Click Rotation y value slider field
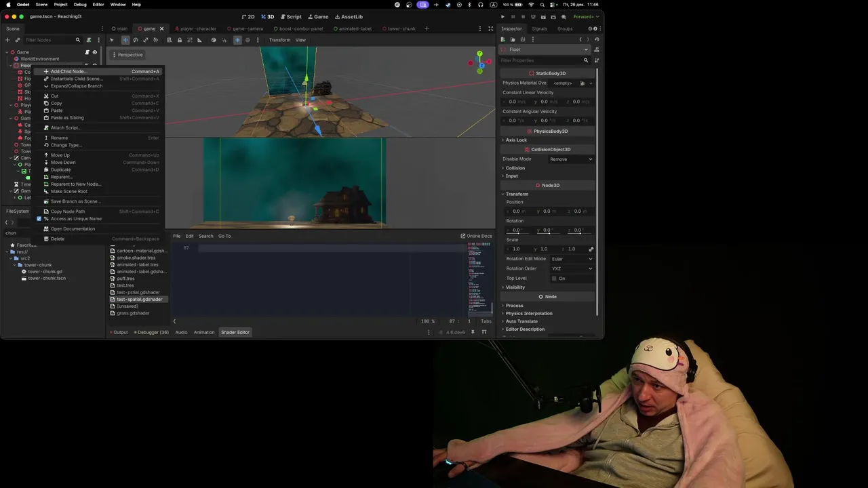Viewport: 868px width, 488px height. coord(548,230)
